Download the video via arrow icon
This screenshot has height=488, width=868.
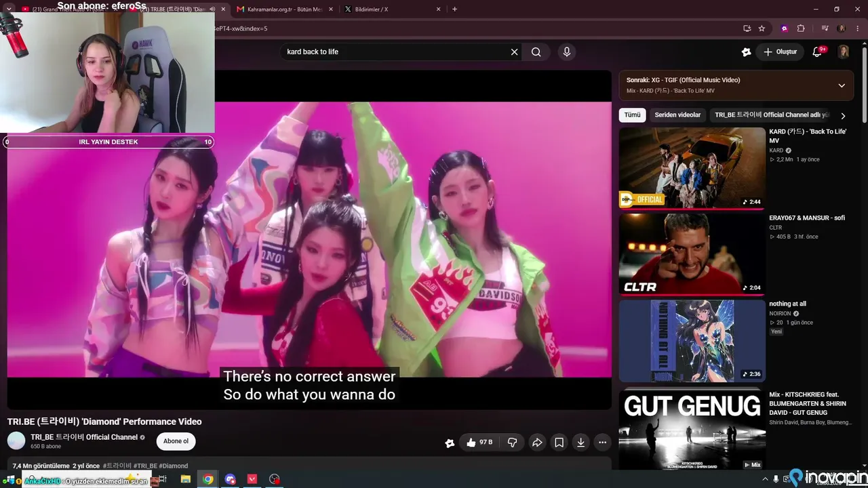pyautogui.click(x=580, y=443)
